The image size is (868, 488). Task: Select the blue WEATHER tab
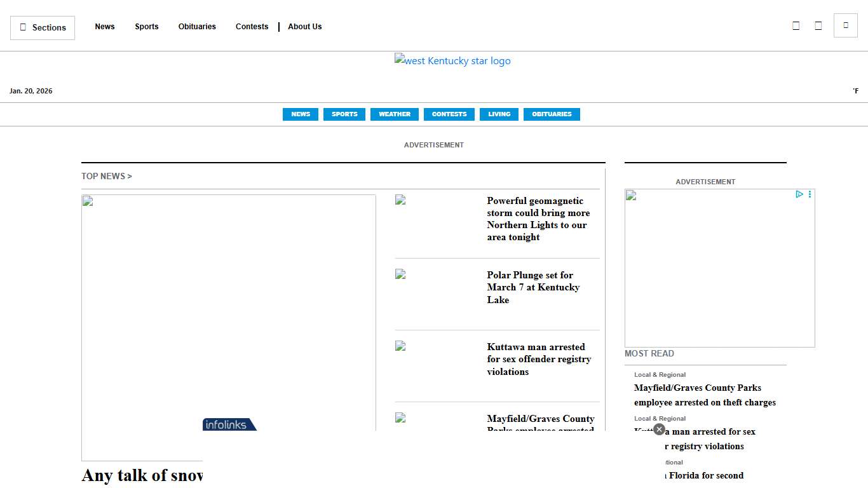tap(394, 114)
